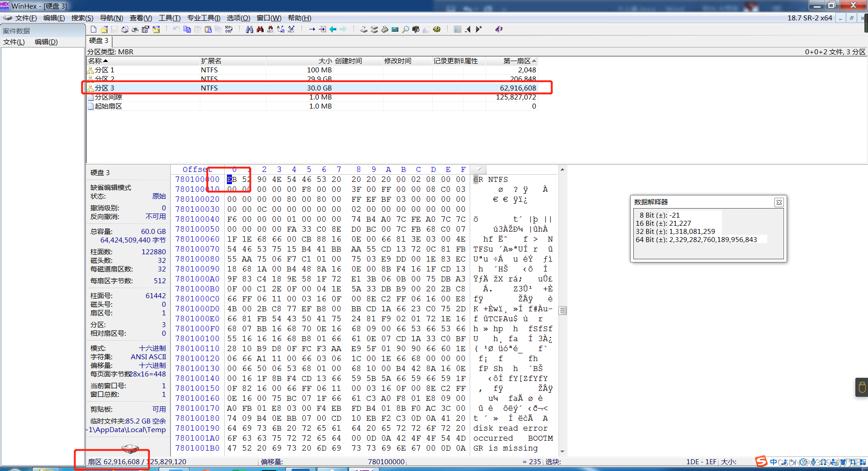Click the Go To Offset arrow icon
Image resolution: width=868 pixels, height=471 pixels.
pyautogui.click(x=312, y=29)
